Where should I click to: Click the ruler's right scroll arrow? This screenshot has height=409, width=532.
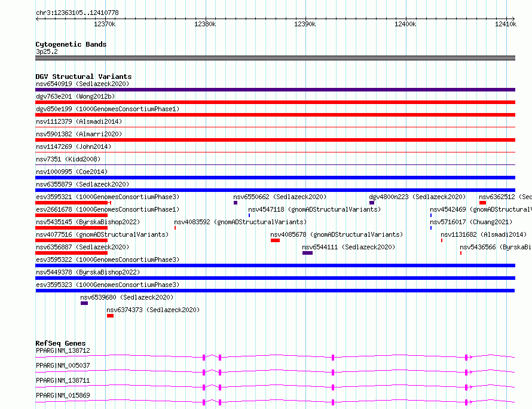tap(513, 19)
